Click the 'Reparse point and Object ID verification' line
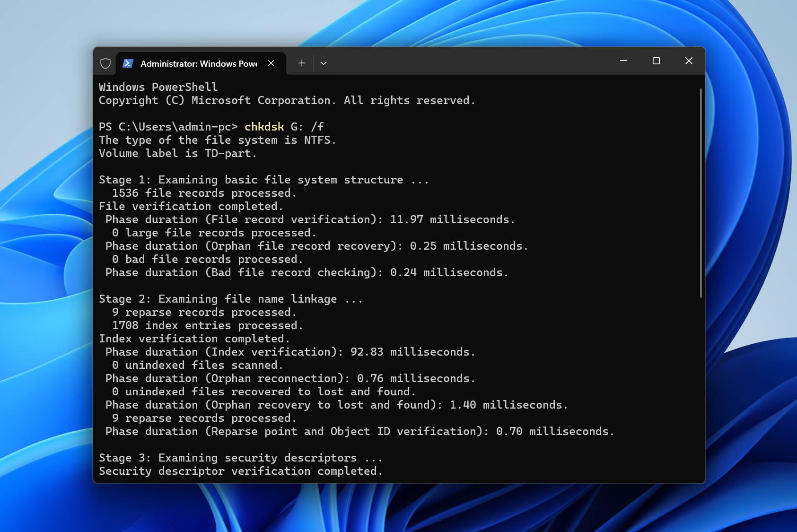 359,431
